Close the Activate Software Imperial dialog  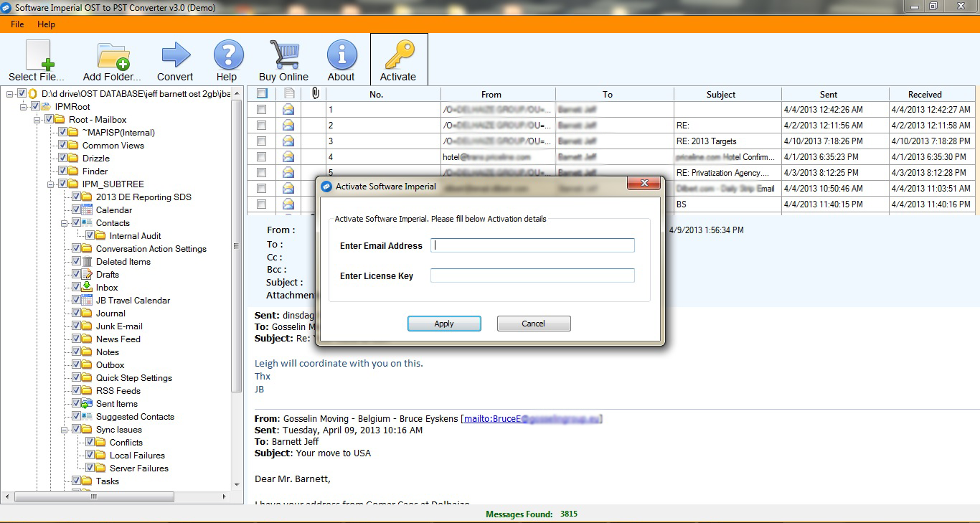tap(644, 184)
